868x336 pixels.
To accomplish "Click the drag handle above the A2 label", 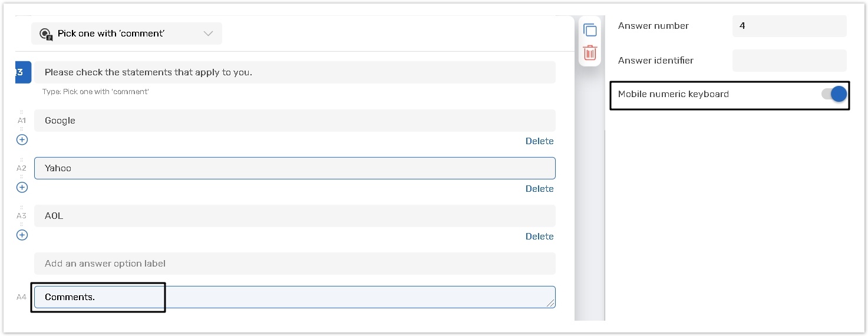I will pos(22,159).
